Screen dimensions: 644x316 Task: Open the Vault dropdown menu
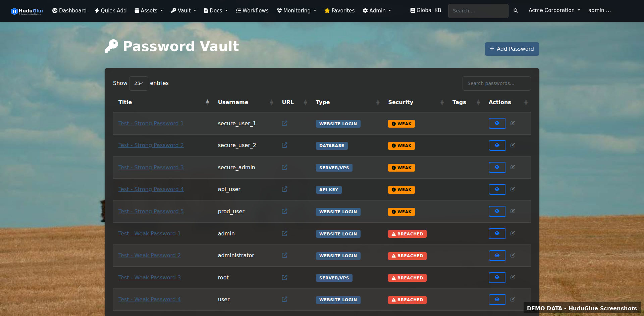(x=183, y=10)
